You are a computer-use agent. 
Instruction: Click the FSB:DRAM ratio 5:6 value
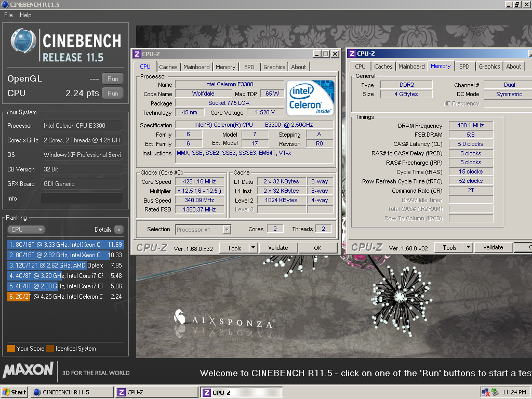coord(471,135)
